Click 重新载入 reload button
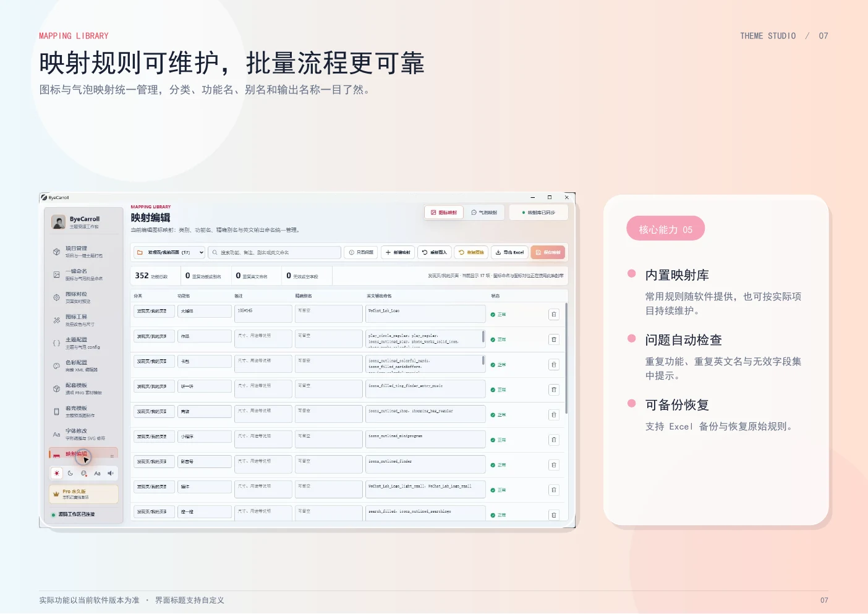Viewport: 868px width, 614px height. [435, 252]
